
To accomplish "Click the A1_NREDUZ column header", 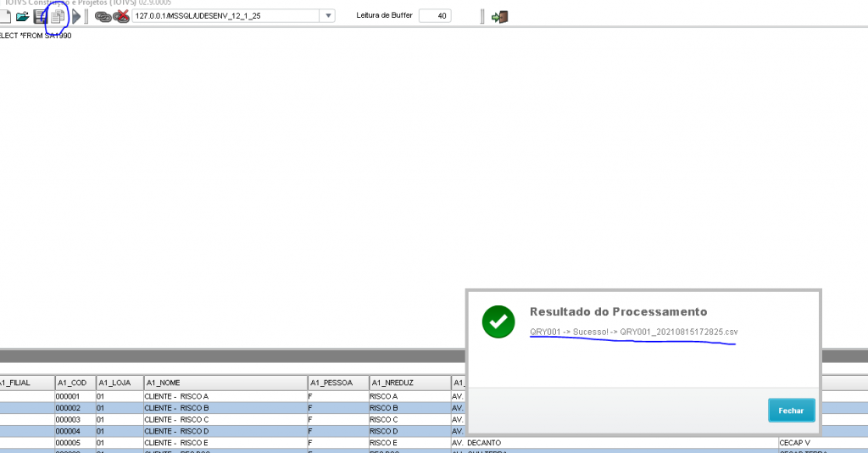I will coord(408,383).
